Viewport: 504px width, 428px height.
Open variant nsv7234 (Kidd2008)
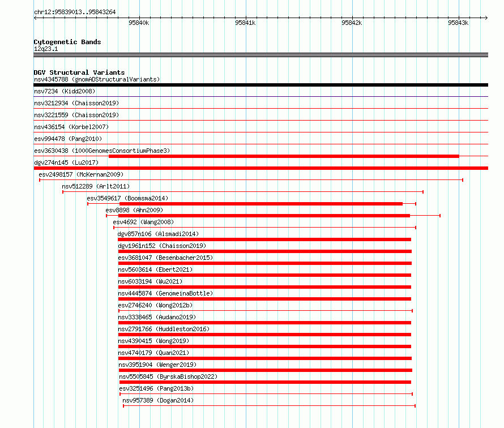(65, 91)
